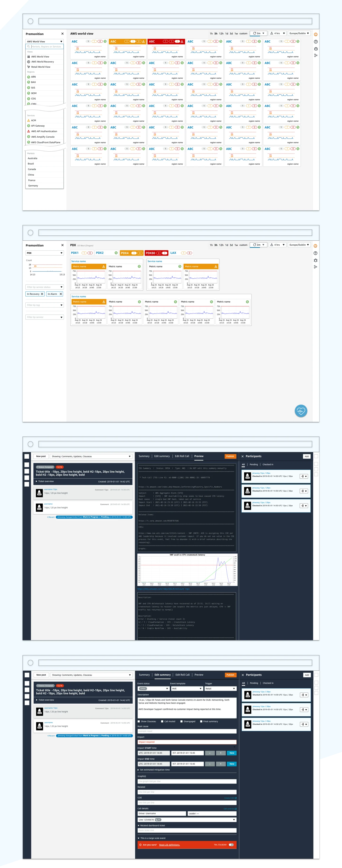Click the floating heartbeat health button on PDX screen
This screenshot has width=342, height=868.
click(x=301, y=411)
